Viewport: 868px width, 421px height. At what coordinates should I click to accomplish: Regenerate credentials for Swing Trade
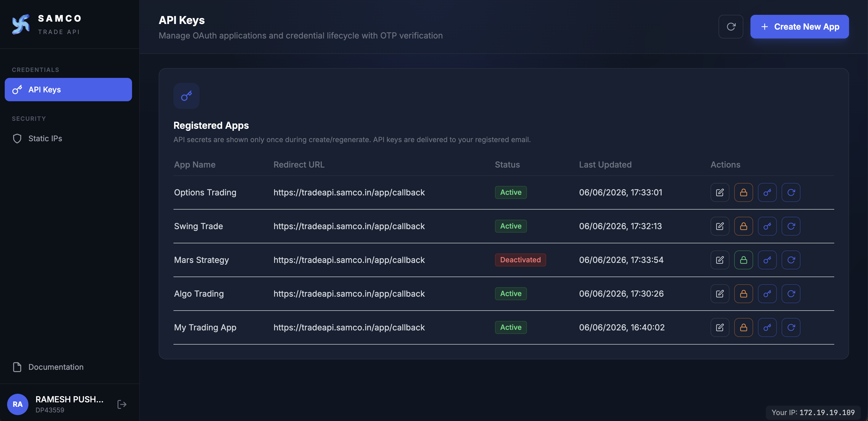pos(791,226)
